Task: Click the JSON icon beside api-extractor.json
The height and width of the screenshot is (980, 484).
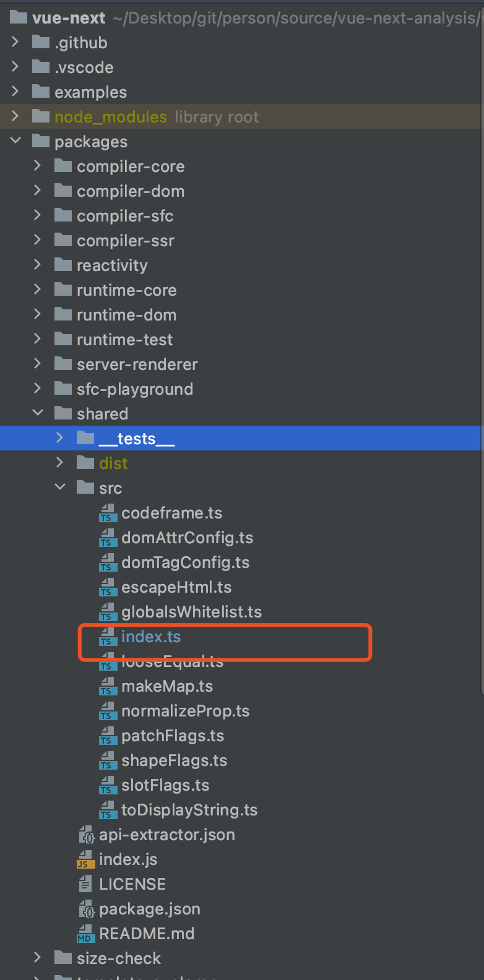Action: click(x=85, y=835)
